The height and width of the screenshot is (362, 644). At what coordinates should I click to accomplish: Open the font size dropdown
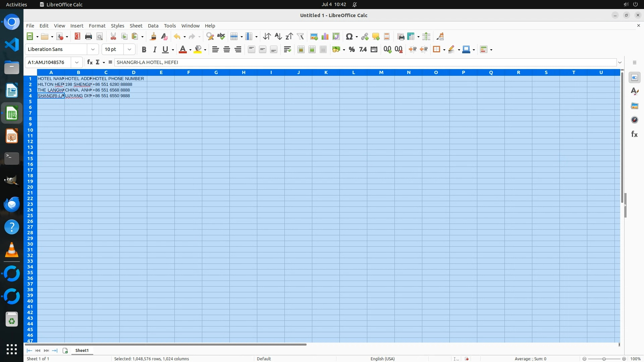129,50
